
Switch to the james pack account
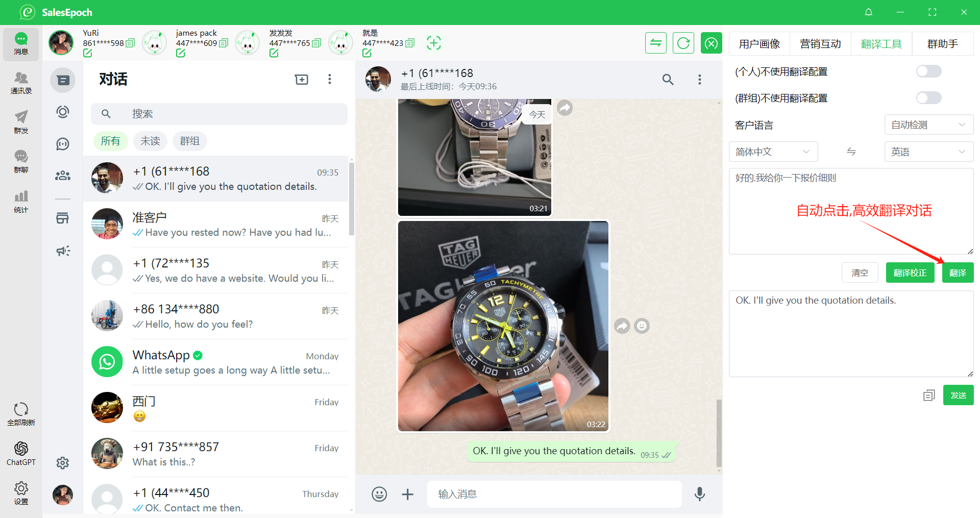185,43
